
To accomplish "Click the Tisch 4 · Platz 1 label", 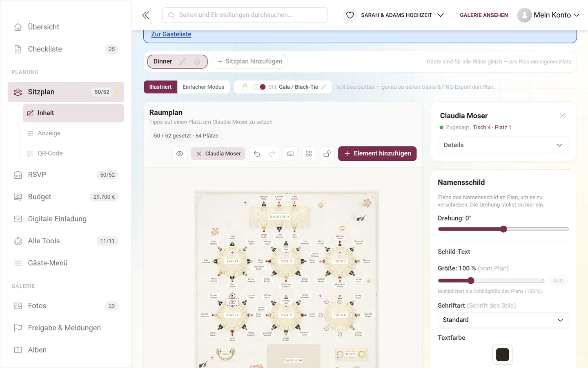I will pyautogui.click(x=492, y=128).
